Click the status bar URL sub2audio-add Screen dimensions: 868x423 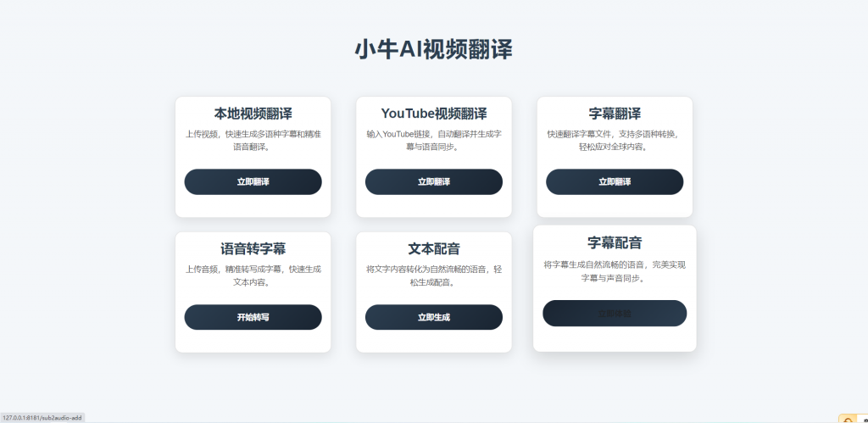coord(42,418)
